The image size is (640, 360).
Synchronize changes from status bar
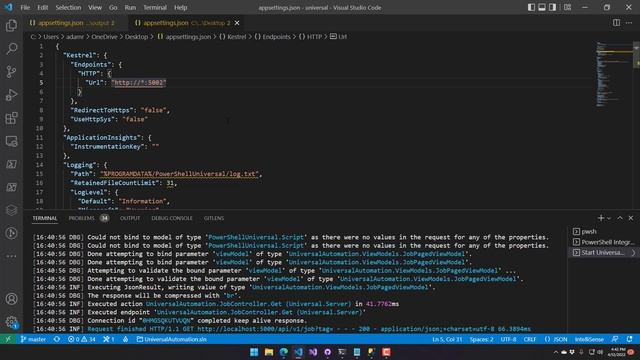(57, 339)
